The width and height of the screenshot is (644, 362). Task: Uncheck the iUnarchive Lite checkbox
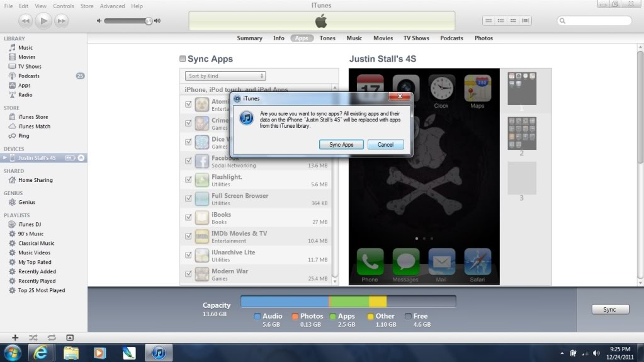point(188,255)
